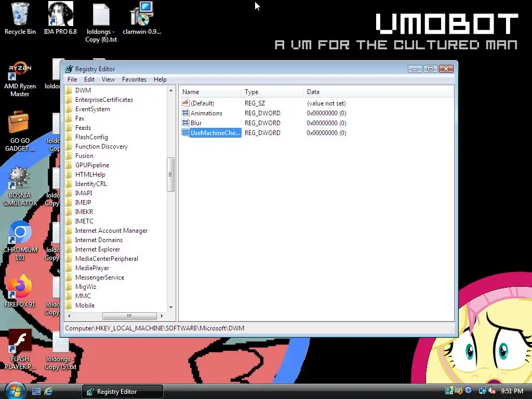Select the IMAPI key
Screen dimensions: 532x399
[83, 193]
